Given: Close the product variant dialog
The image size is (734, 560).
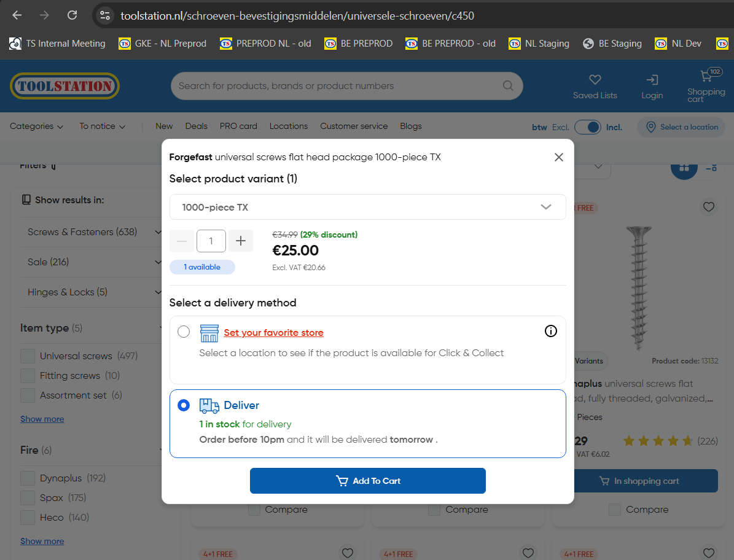Looking at the screenshot, I should pyautogui.click(x=558, y=157).
